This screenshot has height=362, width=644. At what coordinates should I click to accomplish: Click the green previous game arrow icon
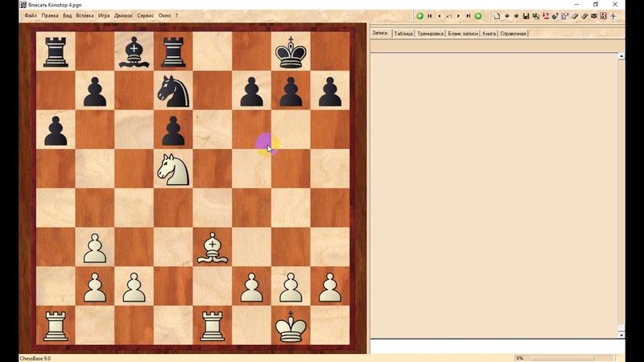[420, 16]
